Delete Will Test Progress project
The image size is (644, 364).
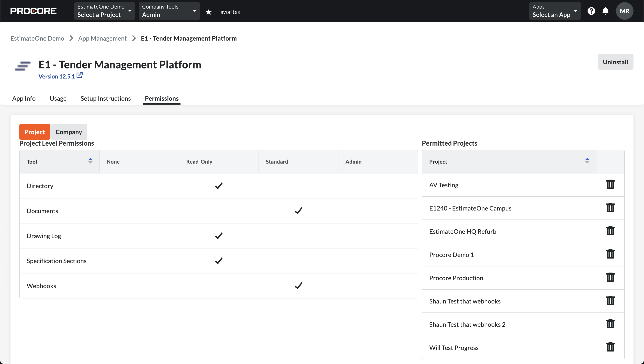tap(610, 347)
